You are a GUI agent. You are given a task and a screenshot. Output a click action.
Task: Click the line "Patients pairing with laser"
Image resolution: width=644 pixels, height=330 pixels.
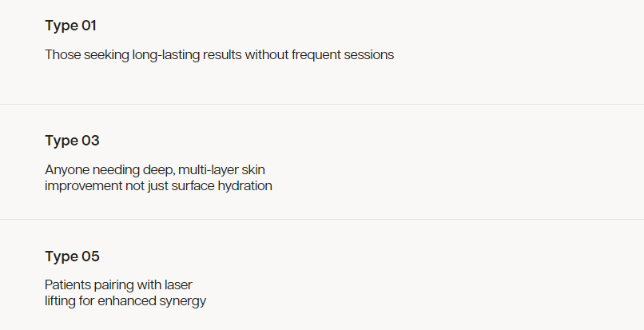(x=118, y=285)
